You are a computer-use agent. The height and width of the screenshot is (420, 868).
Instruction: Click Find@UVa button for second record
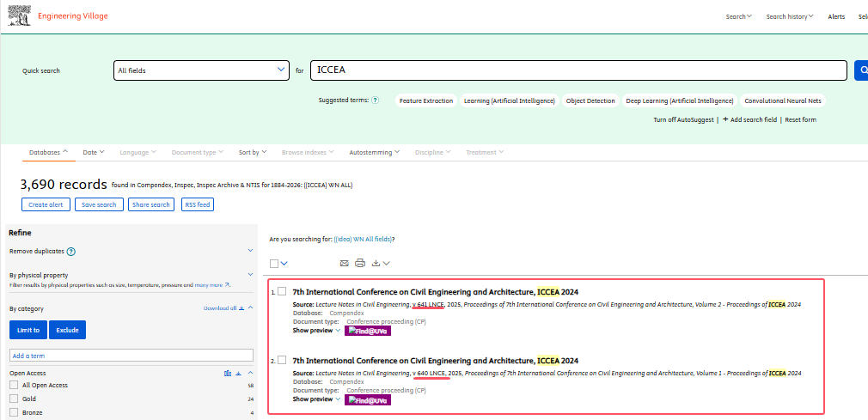(x=368, y=399)
